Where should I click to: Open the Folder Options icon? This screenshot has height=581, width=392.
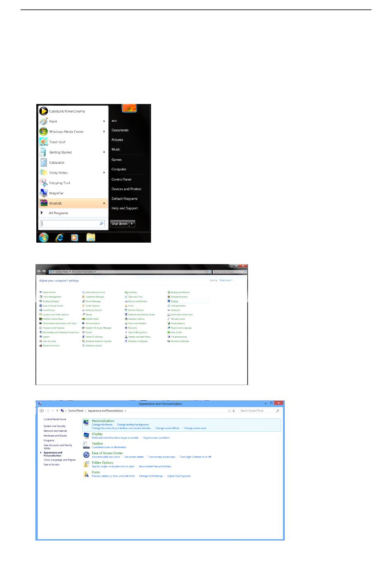86,464
